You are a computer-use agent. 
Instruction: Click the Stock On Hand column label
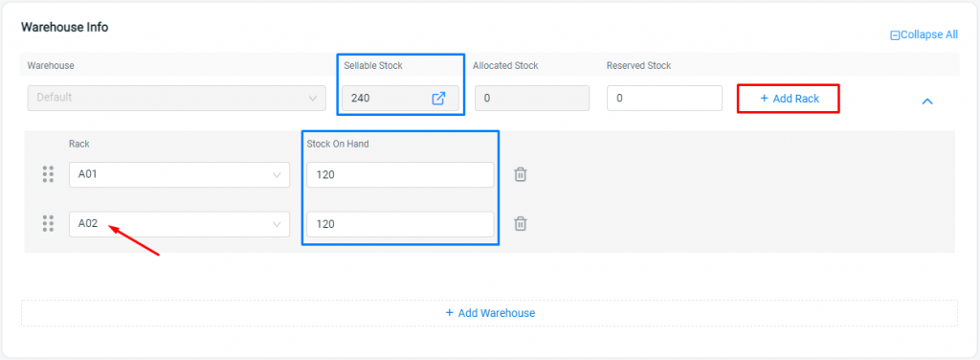click(338, 144)
